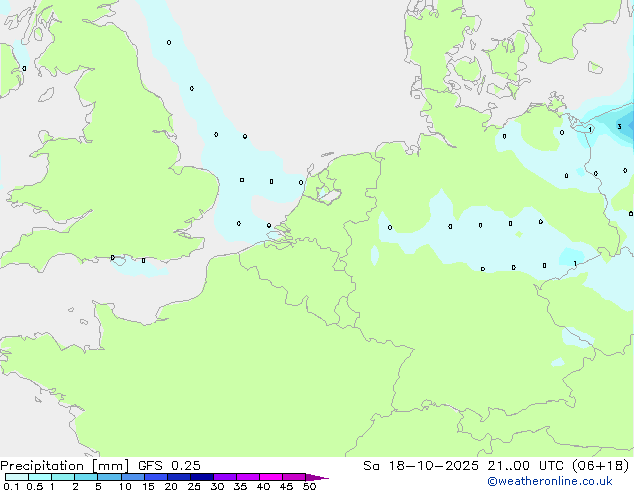634x490 pixels.
Task: Pick the legend swatch between 0.5 and 1
Action: click(x=40, y=477)
